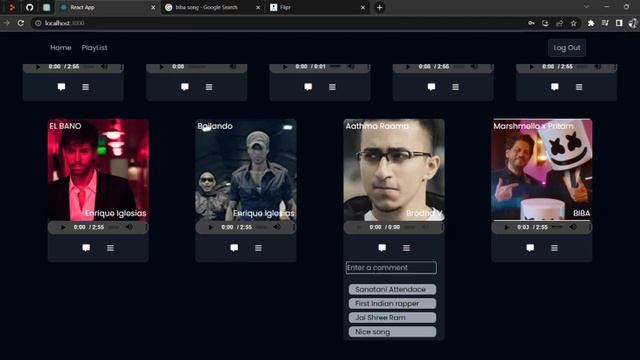
Task: Click the EL BANO album cover
Action: (x=98, y=170)
